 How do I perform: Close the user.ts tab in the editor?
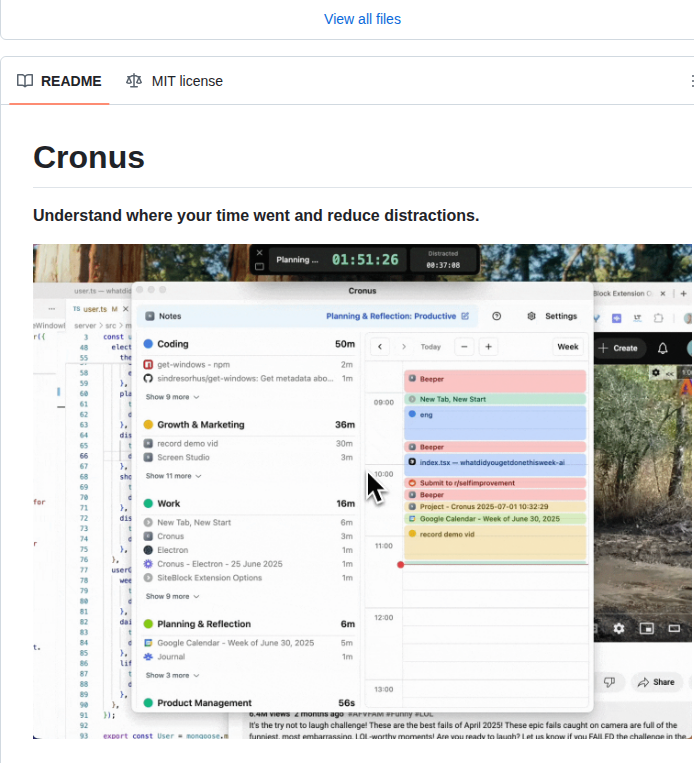pyautogui.click(x=126, y=309)
